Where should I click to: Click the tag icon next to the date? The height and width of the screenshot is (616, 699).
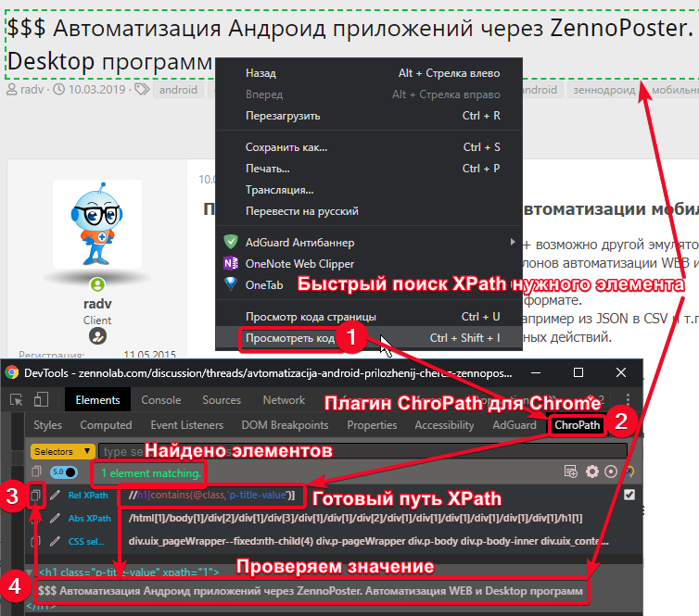pyautogui.click(x=142, y=89)
